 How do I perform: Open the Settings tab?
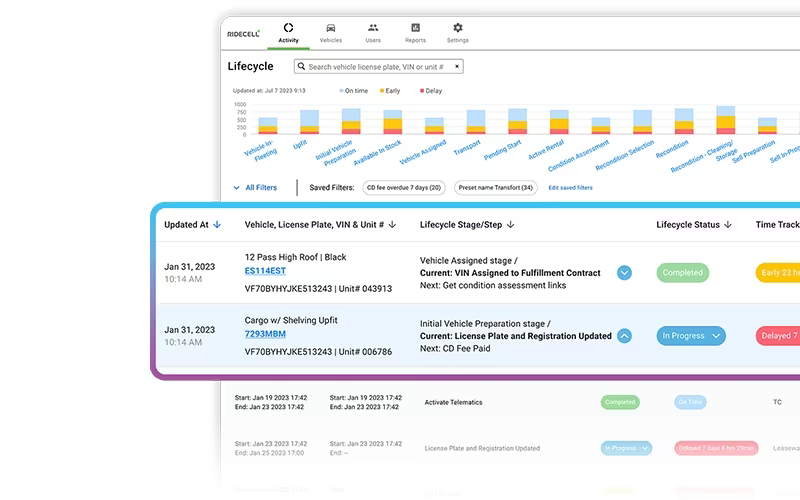pos(458,33)
